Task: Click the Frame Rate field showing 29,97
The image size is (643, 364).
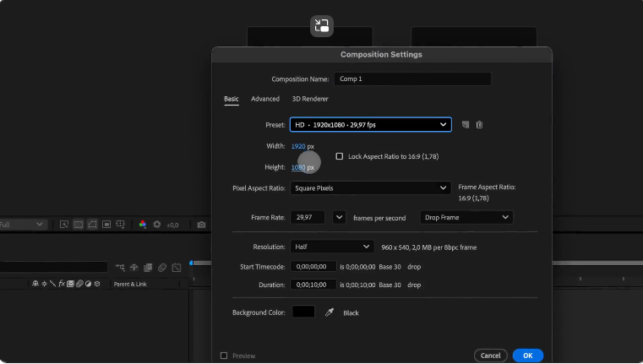Action: pos(308,217)
